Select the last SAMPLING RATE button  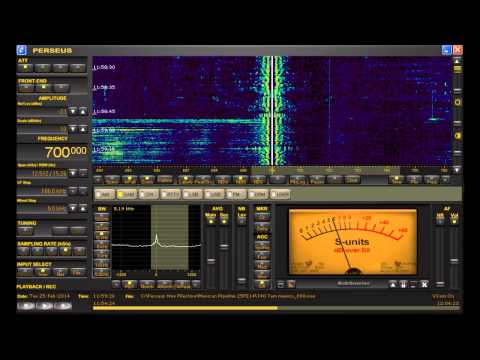point(79,251)
